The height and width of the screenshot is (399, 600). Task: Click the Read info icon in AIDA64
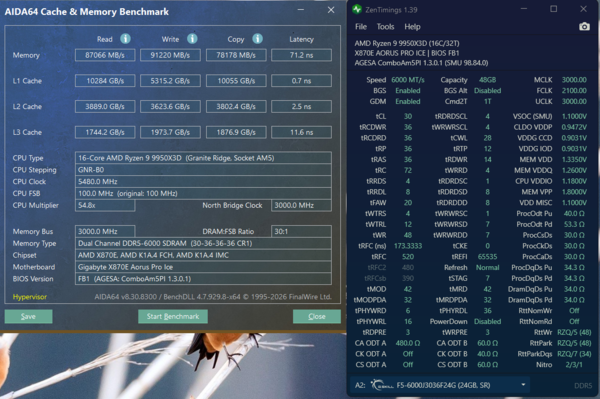[125, 39]
